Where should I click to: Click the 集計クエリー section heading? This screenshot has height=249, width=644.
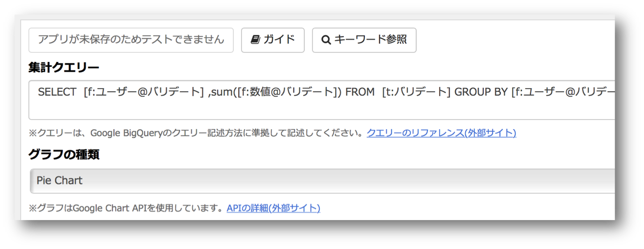(x=63, y=67)
